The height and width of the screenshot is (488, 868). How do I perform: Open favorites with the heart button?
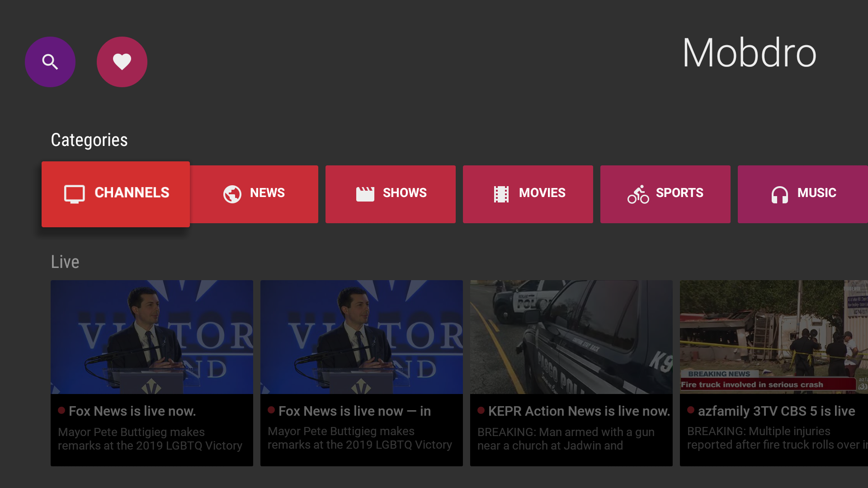[122, 62]
